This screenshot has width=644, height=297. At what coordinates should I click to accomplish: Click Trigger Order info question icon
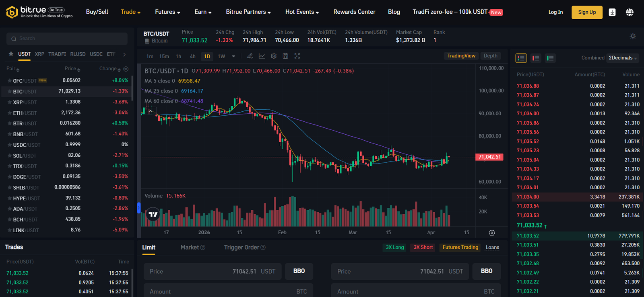263,248
